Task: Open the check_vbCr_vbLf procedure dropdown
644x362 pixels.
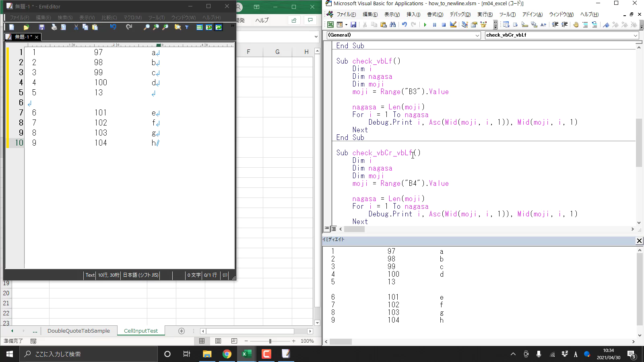Action: pyautogui.click(x=636, y=35)
